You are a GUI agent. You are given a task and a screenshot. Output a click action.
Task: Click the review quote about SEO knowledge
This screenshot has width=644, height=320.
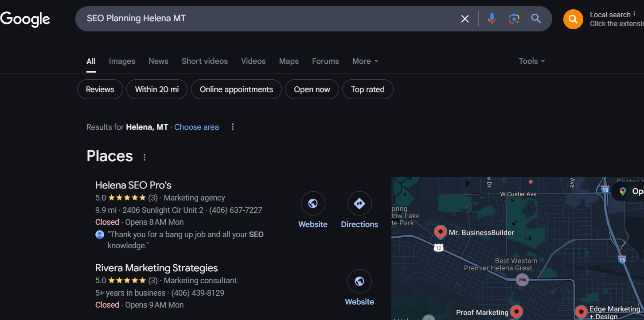coord(185,240)
